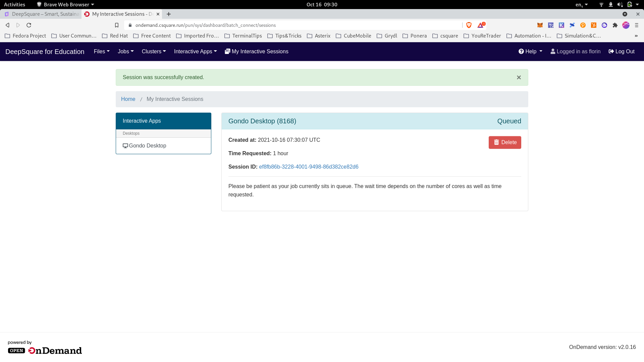Delete the Gondo Desktop session

(x=505, y=142)
